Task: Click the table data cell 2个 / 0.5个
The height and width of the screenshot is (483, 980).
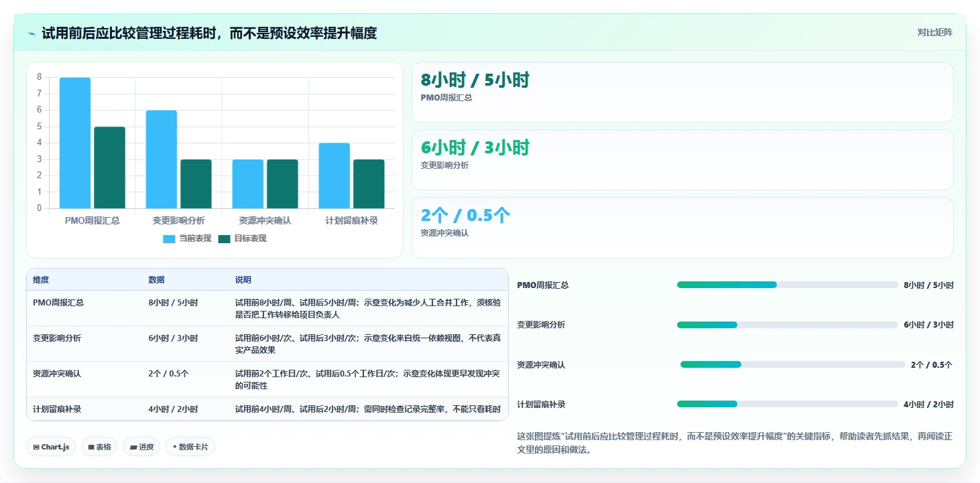Action: pyautogui.click(x=168, y=374)
